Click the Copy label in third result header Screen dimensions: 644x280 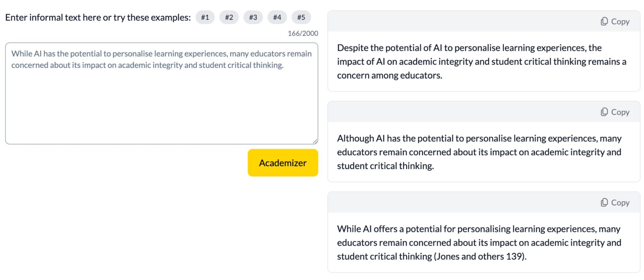(x=620, y=203)
